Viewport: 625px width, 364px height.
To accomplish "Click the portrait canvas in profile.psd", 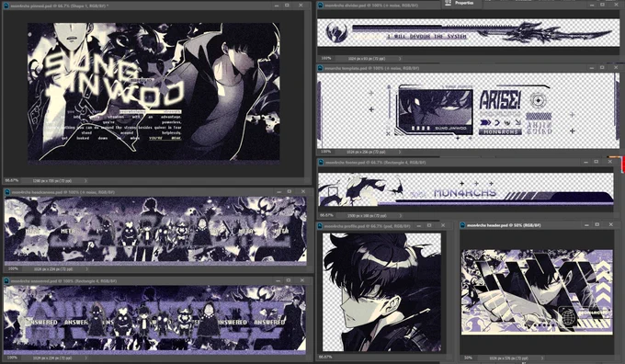I will [381, 292].
